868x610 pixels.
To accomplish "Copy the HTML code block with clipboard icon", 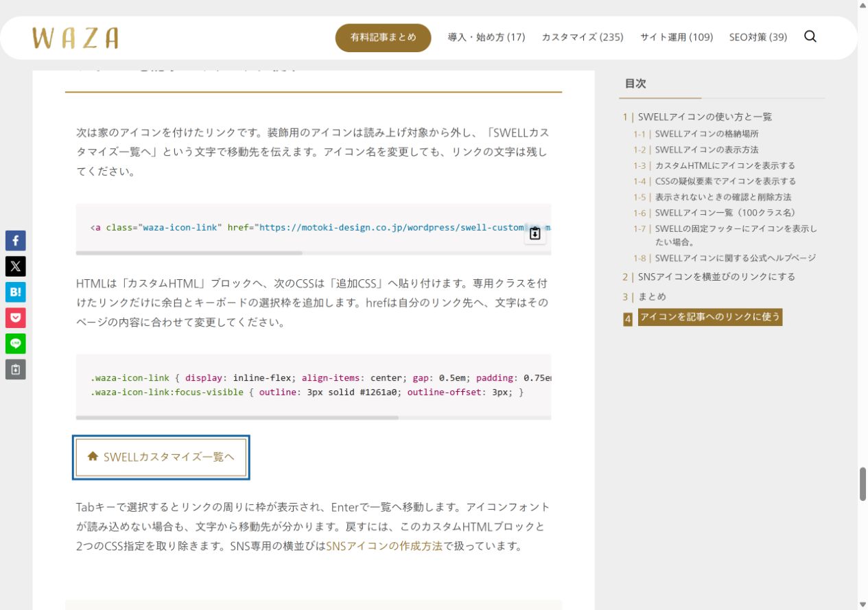I will point(535,233).
